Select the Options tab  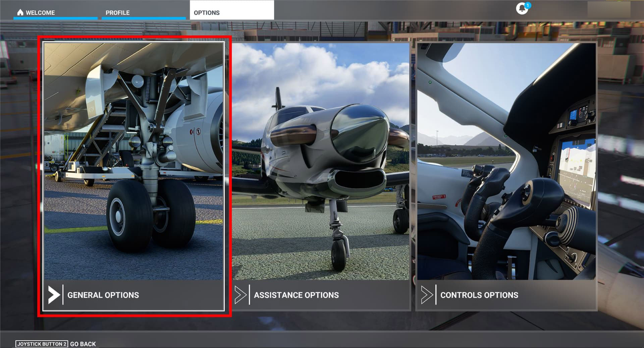click(232, 10)
